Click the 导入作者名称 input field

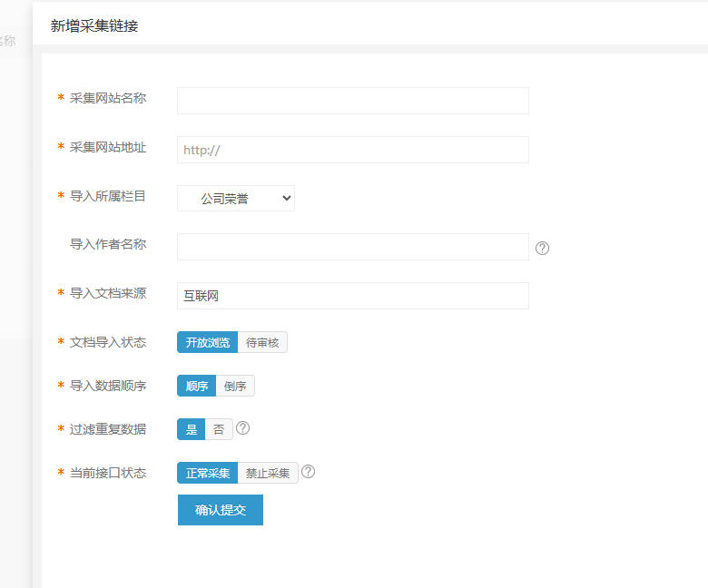(x=353, y=247)
